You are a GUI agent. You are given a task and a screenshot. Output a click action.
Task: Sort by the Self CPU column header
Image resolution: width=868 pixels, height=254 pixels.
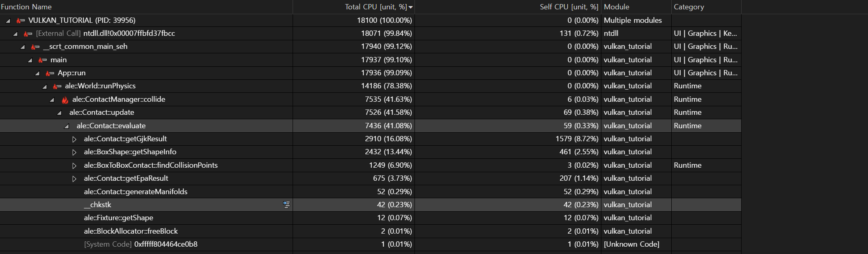(508, 7)
